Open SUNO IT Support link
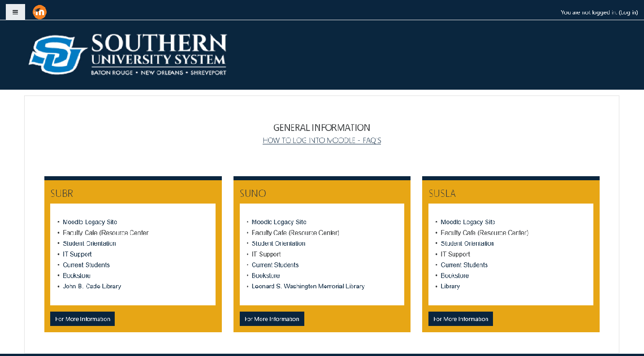This screenshot has height=356, width=644. pyautogui.click(x=266, y=254)
